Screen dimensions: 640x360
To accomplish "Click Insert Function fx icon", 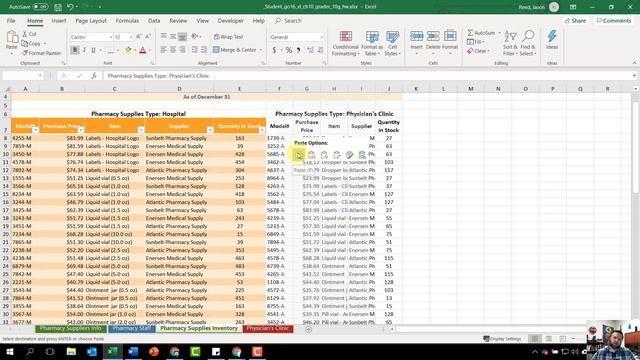I will [x=94, y=76].
